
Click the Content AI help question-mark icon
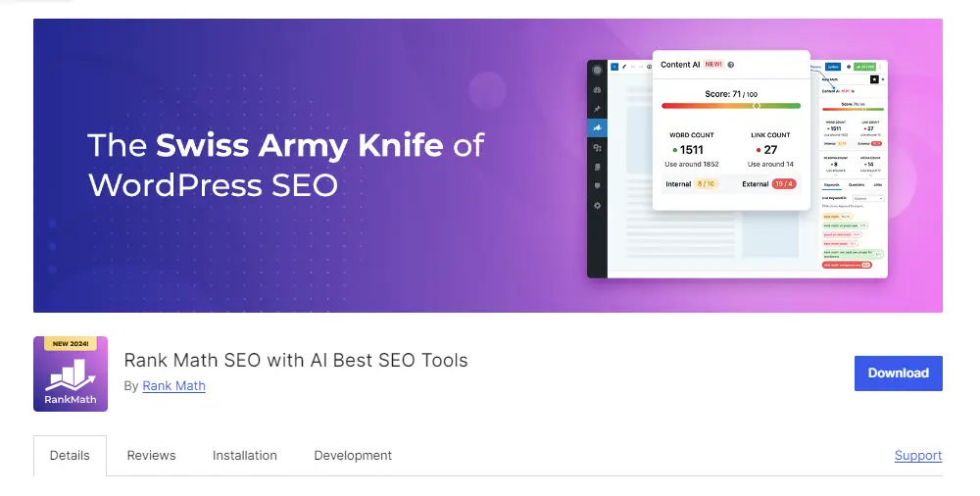click(x=731, y=65)
